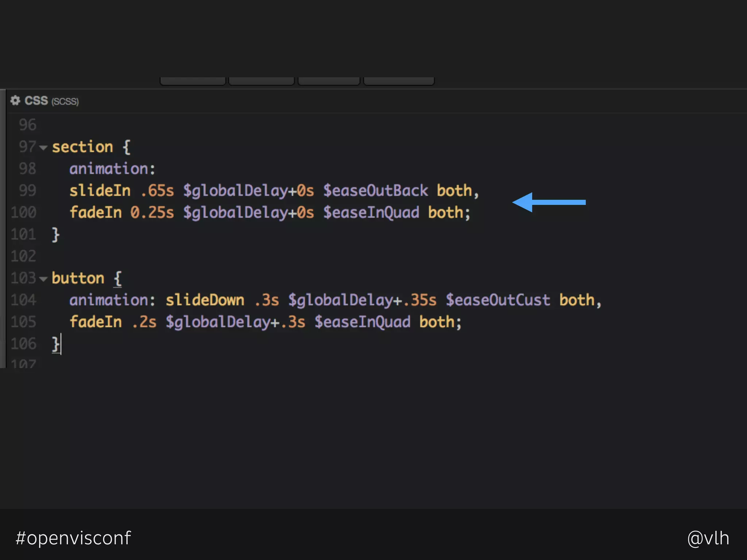Screen dimensions: 747x560
Task: Click line number 99 in the gutter
Action: click(27, 190)
